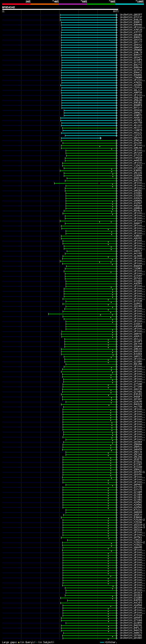Click the purple ~60% identity legend segment
The width and height of the screenshot is (146, 644).
click(73, 4)
